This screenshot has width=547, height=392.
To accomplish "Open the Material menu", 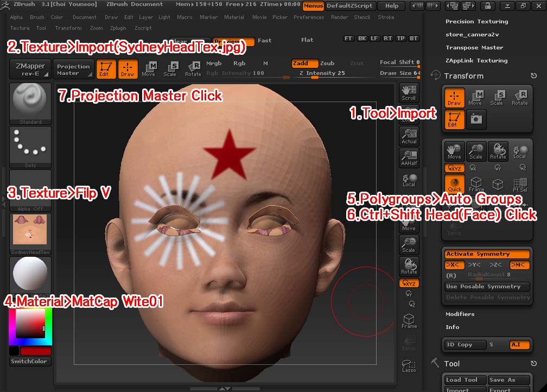I will coord(234,17).
